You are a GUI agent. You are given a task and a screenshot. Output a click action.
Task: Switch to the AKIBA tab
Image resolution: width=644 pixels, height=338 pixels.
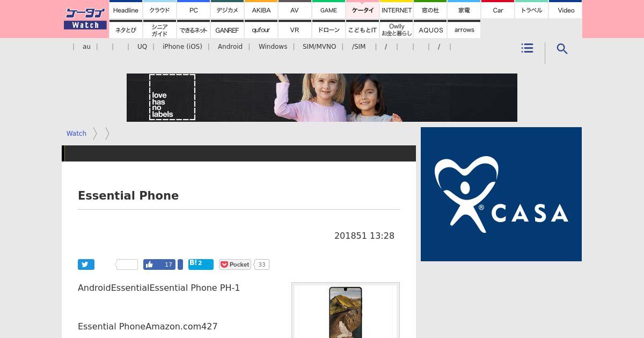(261, 10)
